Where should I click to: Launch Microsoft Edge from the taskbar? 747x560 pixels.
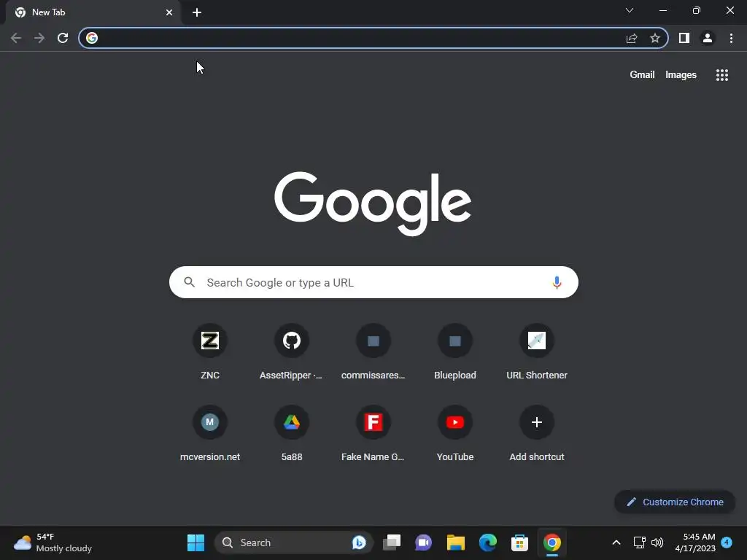coord(488,542)
